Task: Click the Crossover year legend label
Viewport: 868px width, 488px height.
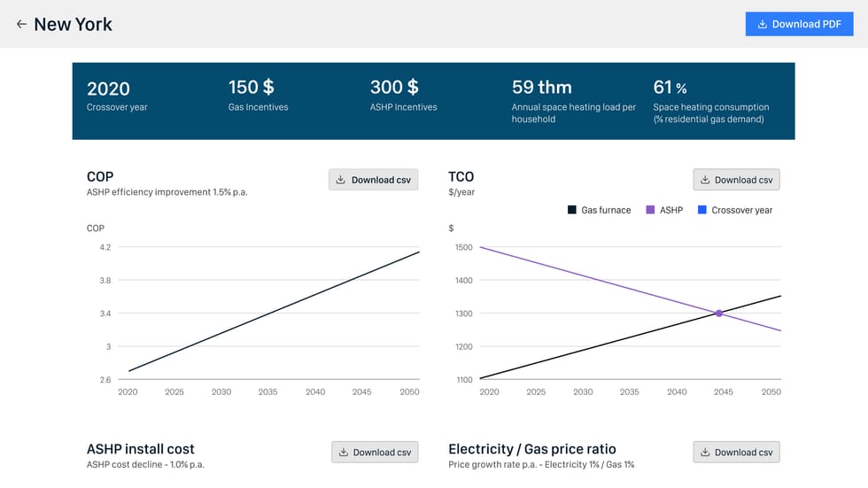Action: click(742, 210)
